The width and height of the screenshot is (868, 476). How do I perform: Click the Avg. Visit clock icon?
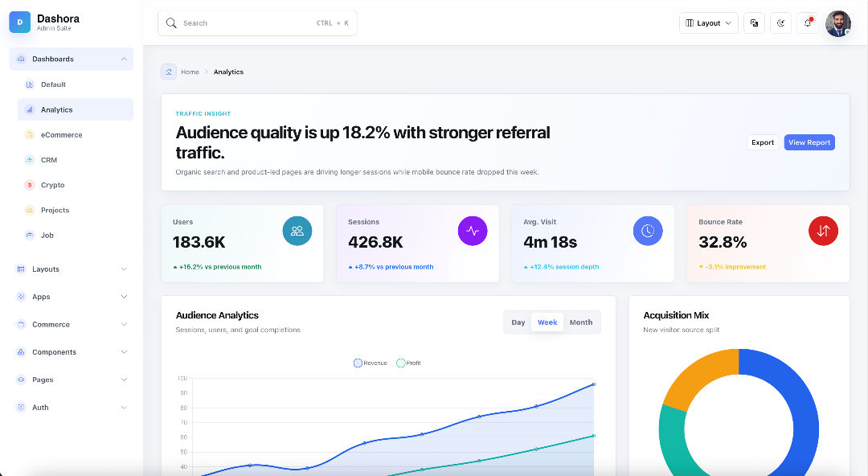[648, 231]
